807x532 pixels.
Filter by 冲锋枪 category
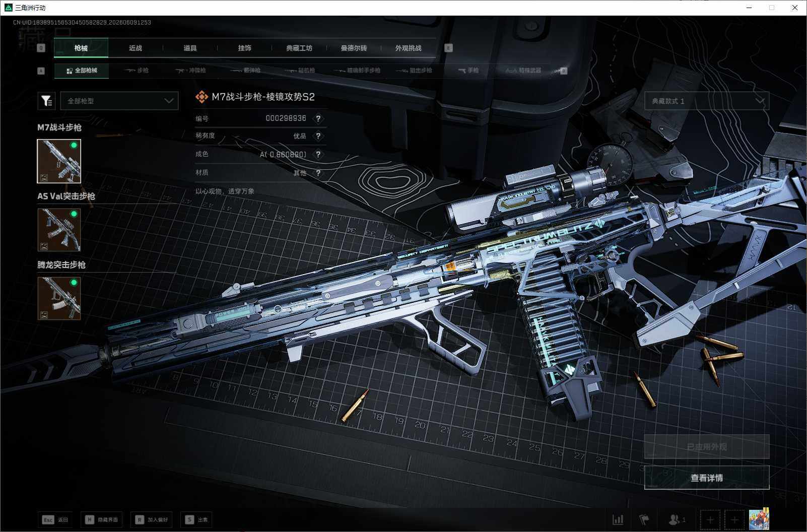[190, 71]
